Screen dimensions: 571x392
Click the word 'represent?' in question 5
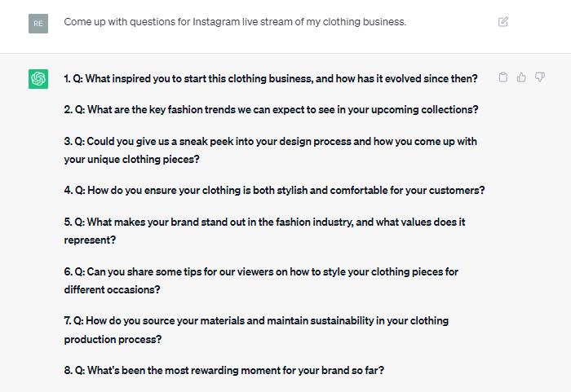click(x=90, y=240)
